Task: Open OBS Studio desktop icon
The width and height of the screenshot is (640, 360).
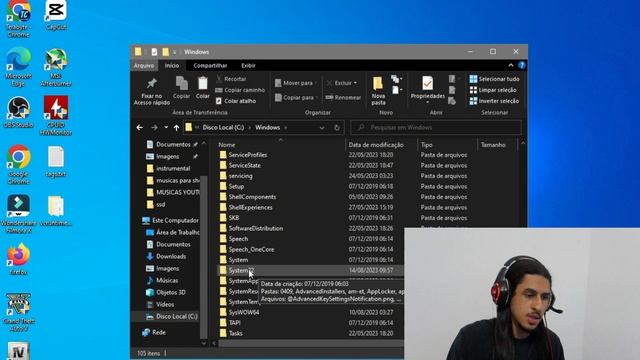Action: [x=18, y=112]
